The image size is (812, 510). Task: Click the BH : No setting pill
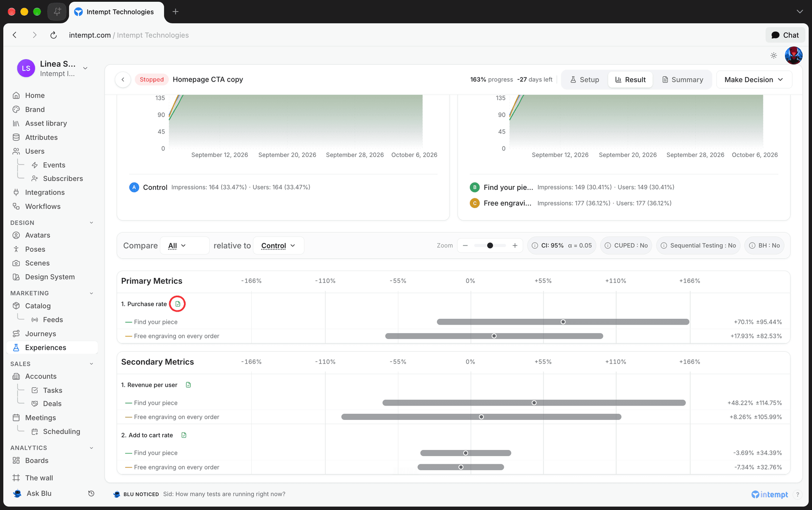pos(764,245)
